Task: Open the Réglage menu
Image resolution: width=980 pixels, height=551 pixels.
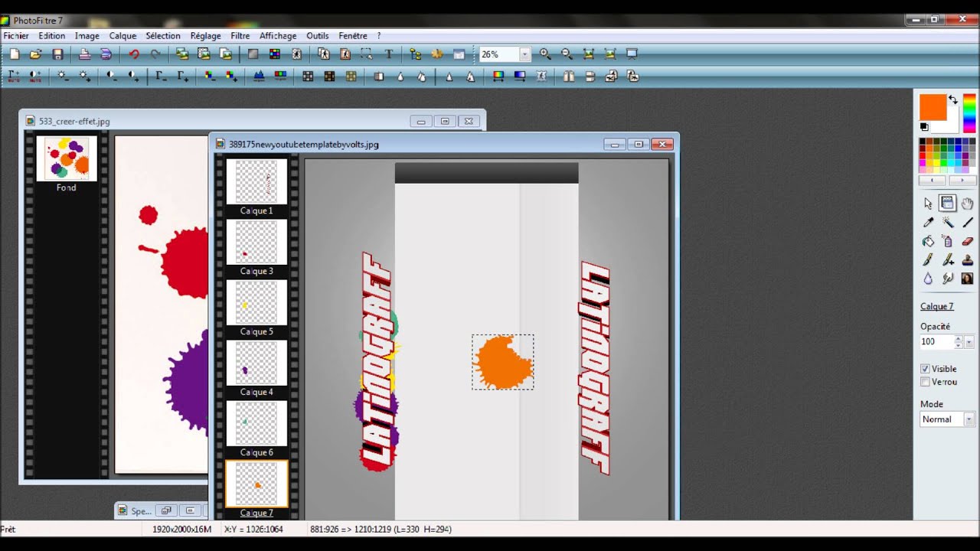Action: point(205,36)
